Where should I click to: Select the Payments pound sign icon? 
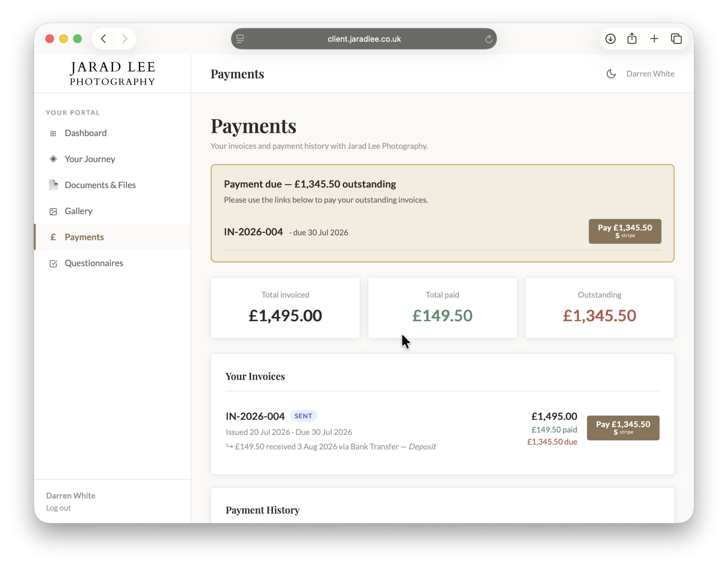pos(53,237)
